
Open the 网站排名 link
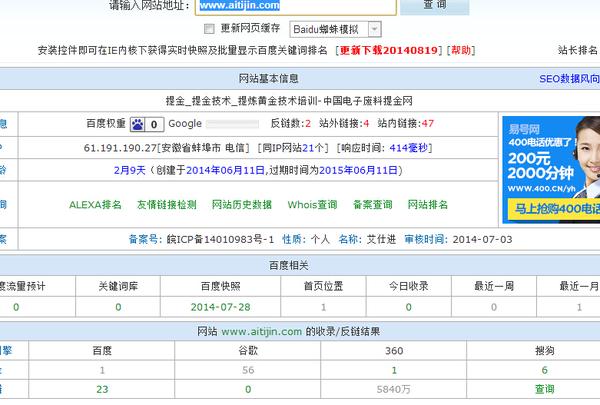[427, 205]
